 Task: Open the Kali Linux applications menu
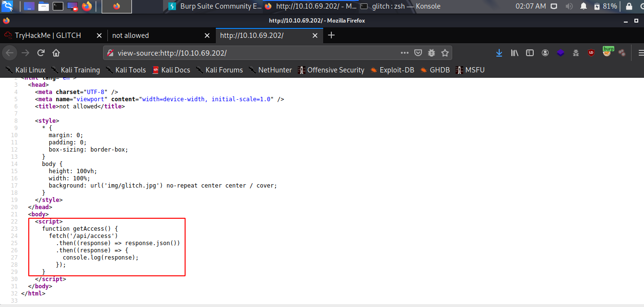pyautogui.click(x=7, y=6)
